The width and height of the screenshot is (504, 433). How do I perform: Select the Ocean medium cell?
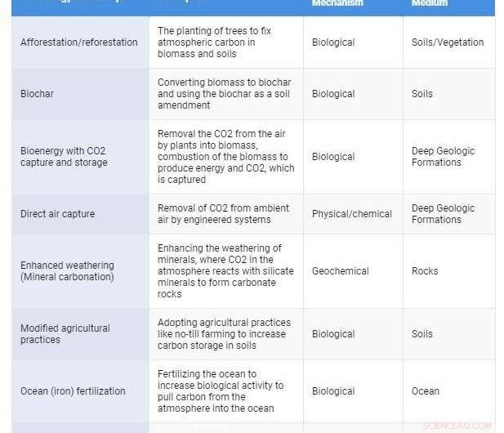[426, 391]
